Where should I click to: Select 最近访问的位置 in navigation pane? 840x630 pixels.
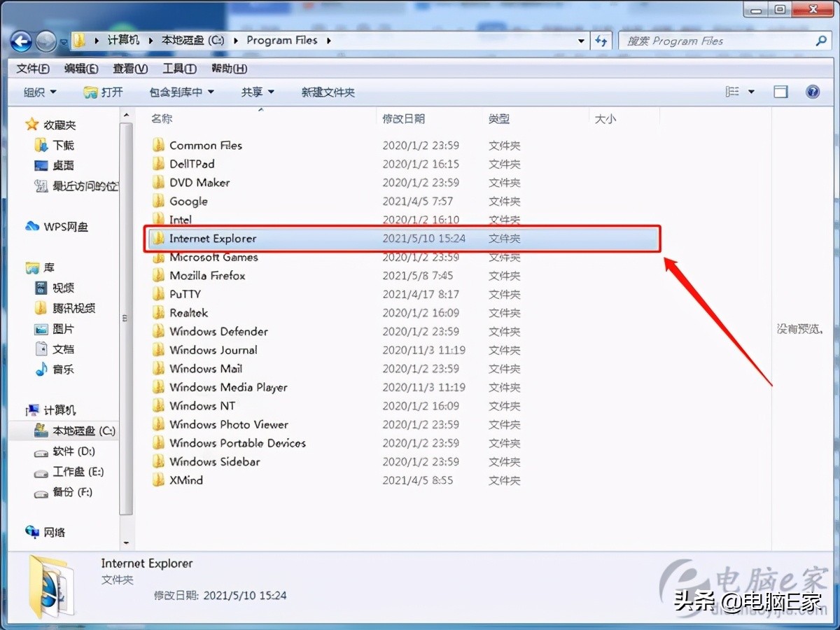click(x=76, y=186)
